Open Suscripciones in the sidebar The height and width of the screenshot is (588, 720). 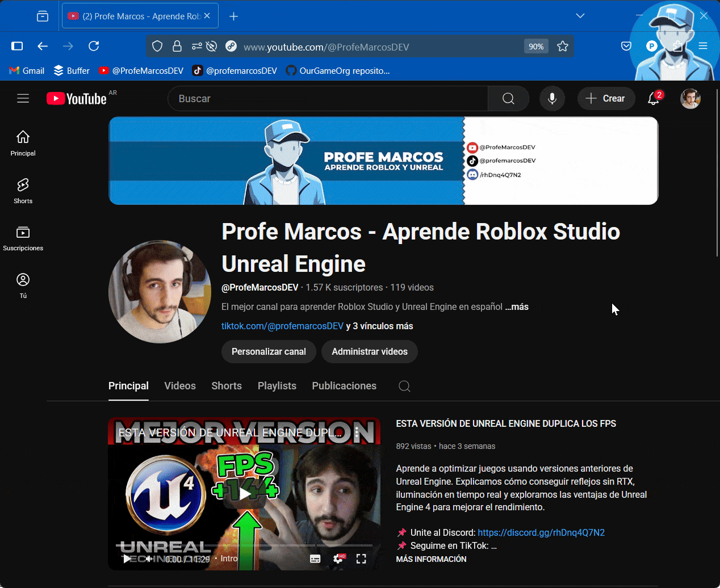point(23,238)
